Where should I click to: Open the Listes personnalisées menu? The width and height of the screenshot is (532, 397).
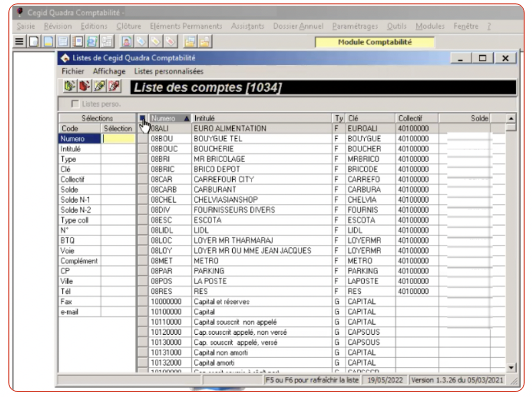(169, 71)
